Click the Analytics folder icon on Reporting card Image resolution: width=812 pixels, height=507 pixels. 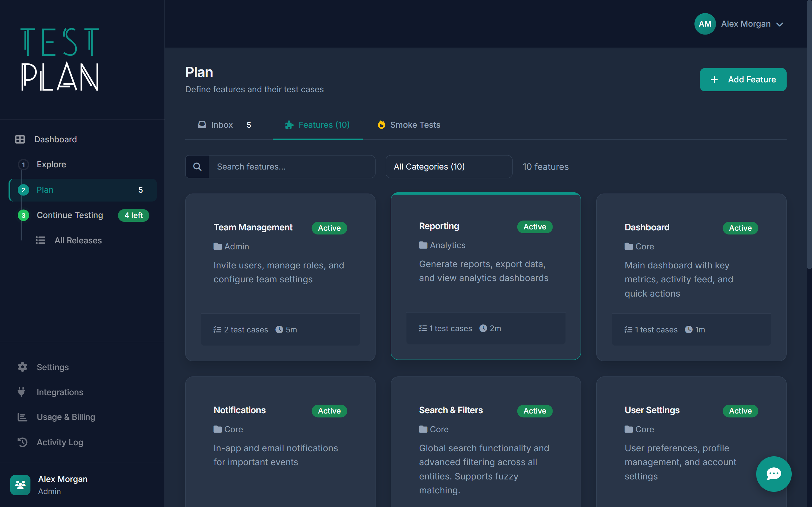[x=423, y=245]
